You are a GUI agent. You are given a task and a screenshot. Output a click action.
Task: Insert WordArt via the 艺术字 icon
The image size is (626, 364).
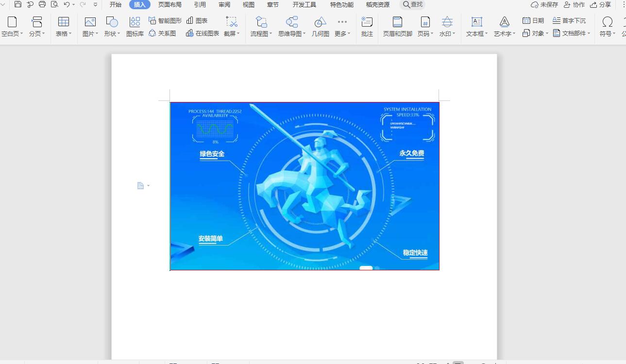504,26
